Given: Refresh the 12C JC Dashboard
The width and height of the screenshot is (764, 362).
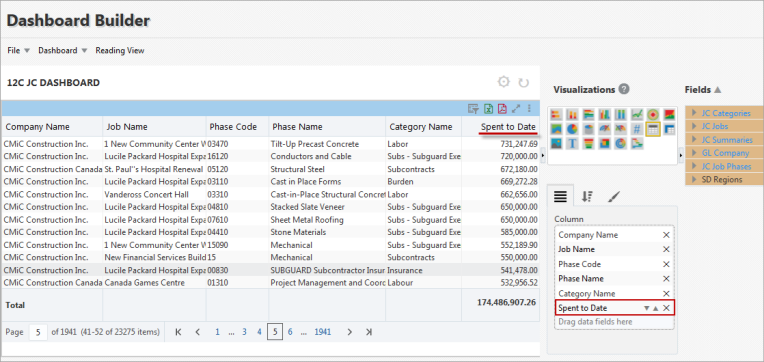Looking at the screenshot, I should (x=524, y=83).
